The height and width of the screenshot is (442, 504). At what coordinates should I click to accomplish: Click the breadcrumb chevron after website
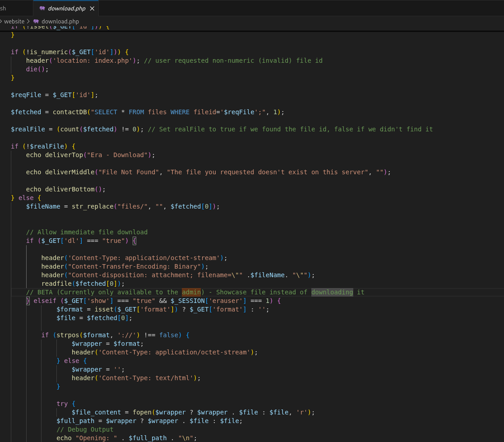point(28,21)
